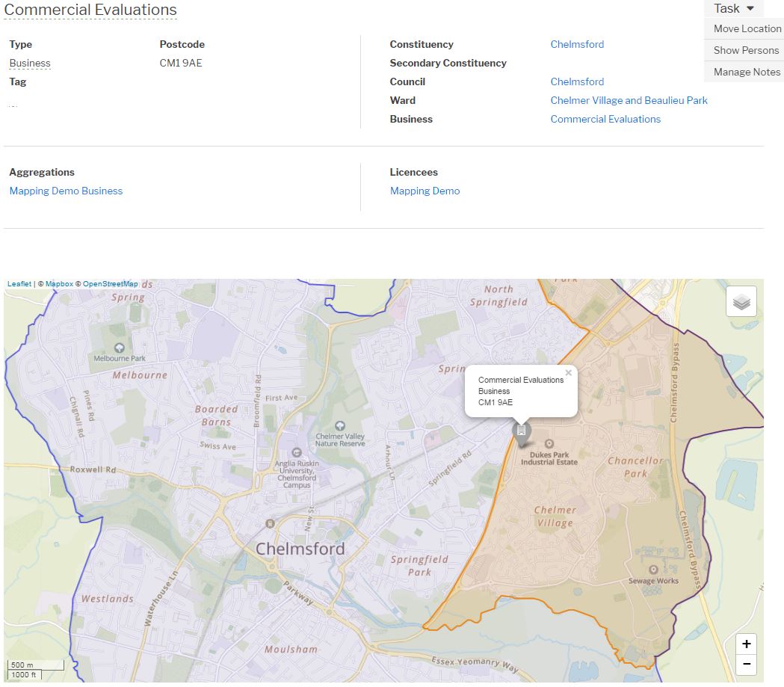Click the Chelmsford city label on map

[x=300, y=549]
